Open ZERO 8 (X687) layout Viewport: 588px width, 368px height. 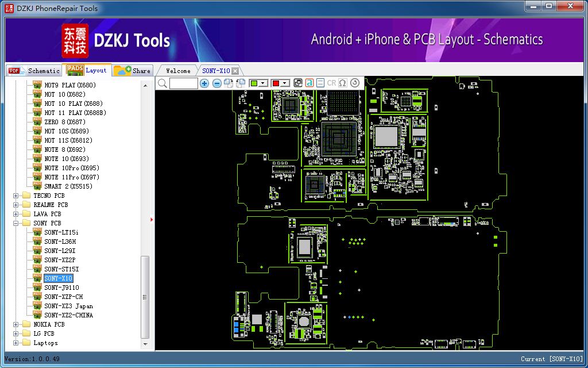coord(65,122)
